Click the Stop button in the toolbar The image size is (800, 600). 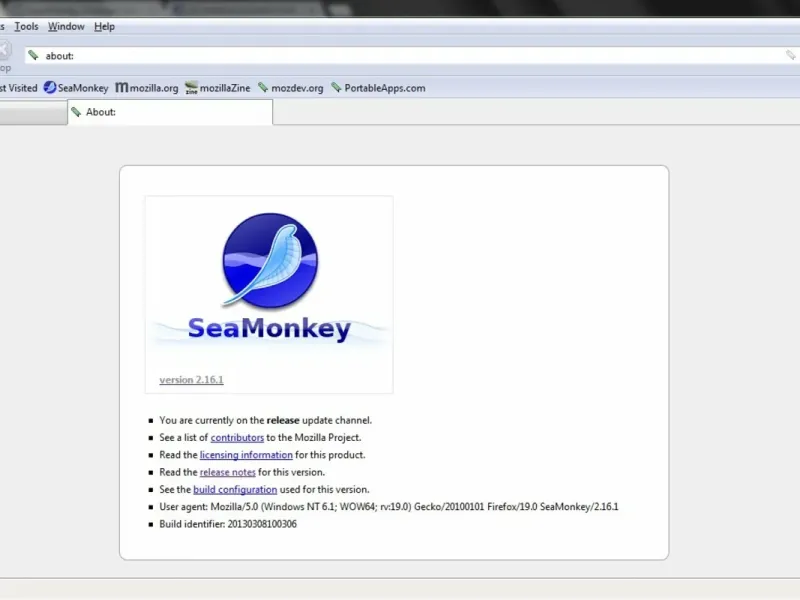(x=5, y=56)
